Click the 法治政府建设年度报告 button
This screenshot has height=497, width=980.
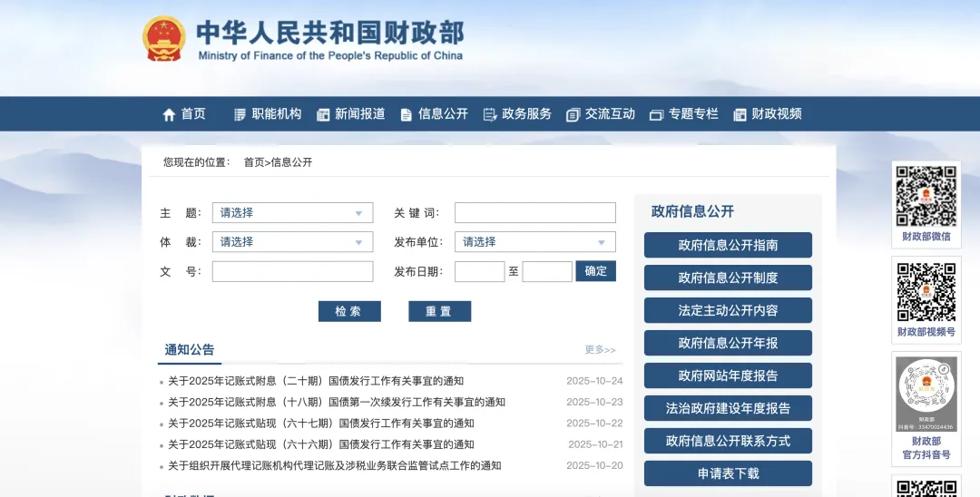(728, 408)
